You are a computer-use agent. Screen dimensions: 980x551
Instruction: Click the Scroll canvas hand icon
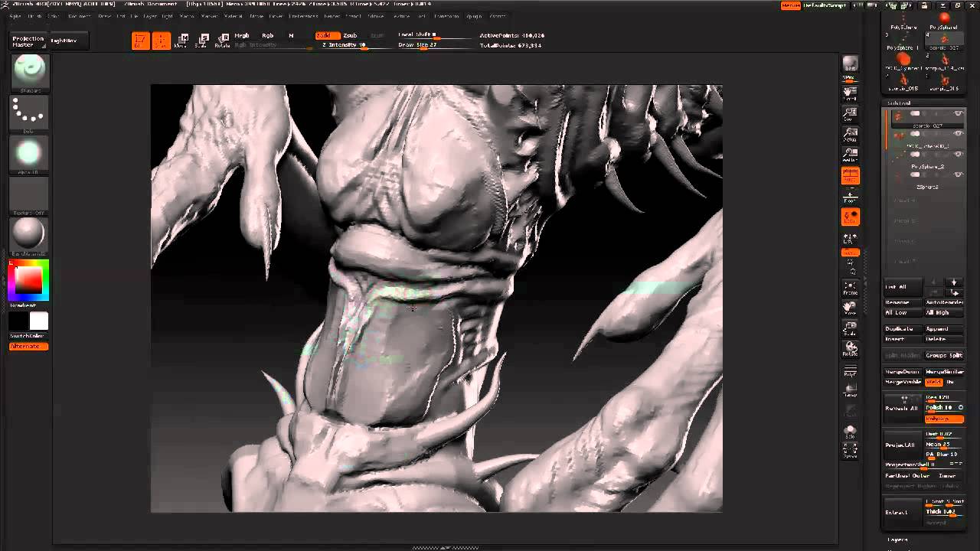(850, 93)
